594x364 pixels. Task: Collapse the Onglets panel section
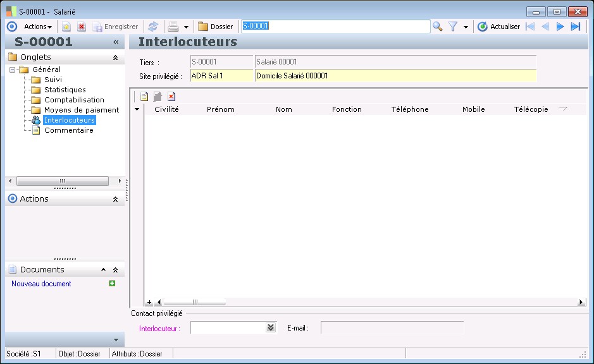[x=115, y=58]
